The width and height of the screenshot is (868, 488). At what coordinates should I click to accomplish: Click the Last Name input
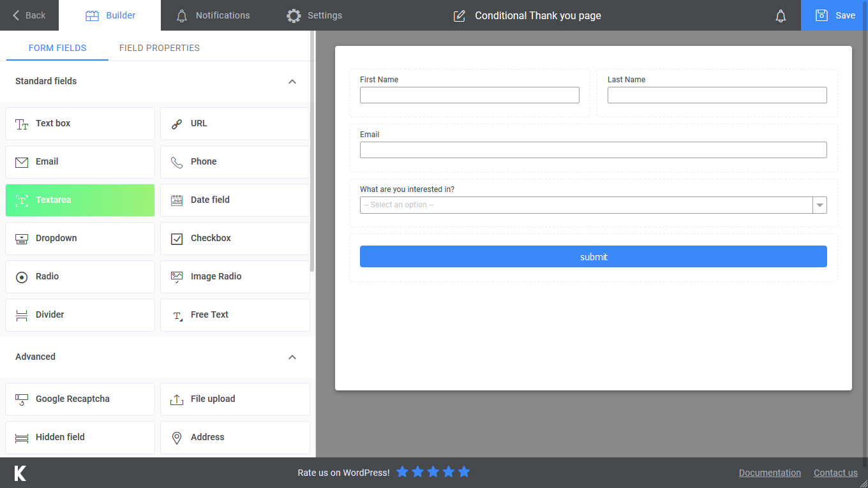coord(717,95)
